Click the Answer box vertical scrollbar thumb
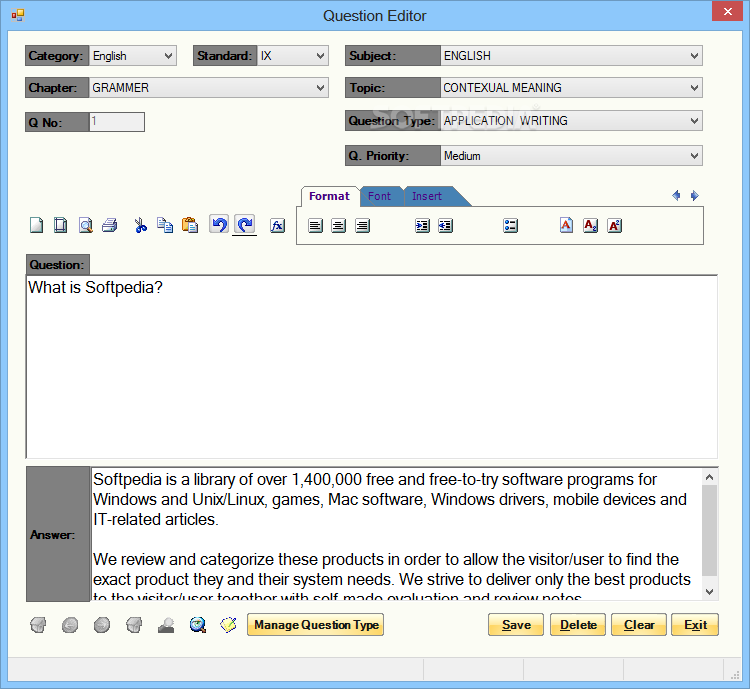Image resolution: width=750 pixels, height=689 pixels. pyautogui.click(x=710, y=531)
